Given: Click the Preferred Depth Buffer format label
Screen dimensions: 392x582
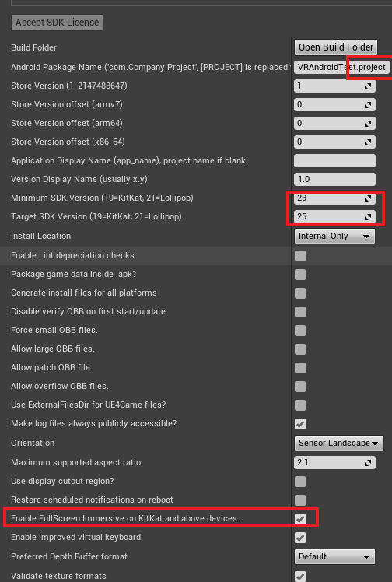Looking at the screenshot, I should [69, 556].
